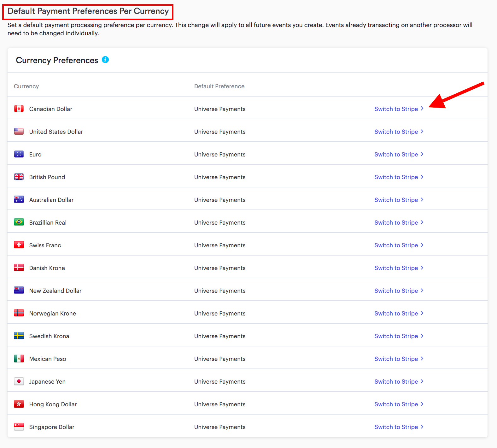Switch Japanese Yen to Stripe
Viewport: 497px width, 448px height.
(x=399, y=381)
